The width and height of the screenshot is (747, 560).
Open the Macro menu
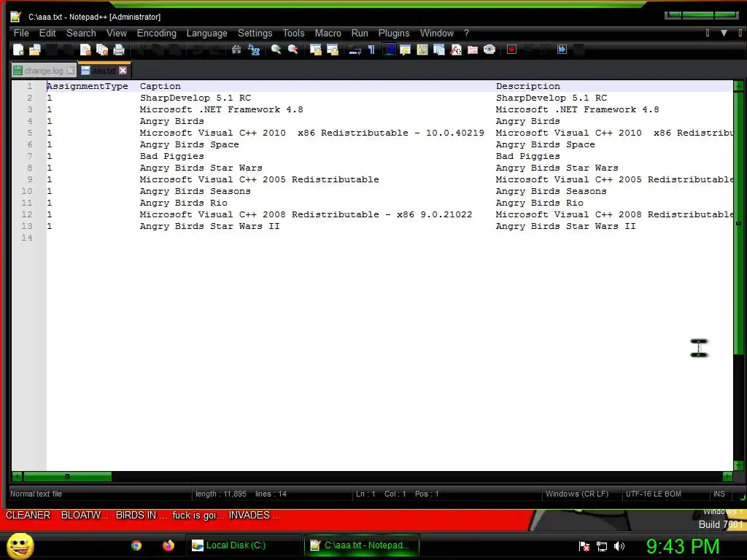click(x=328, y=33)
